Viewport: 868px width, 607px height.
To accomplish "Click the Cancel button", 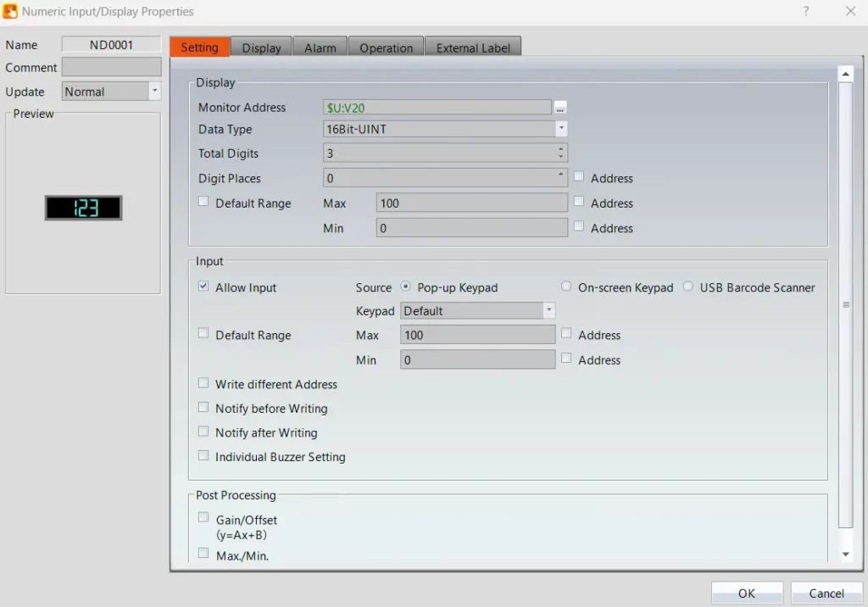I will click(x=826, y=593).
